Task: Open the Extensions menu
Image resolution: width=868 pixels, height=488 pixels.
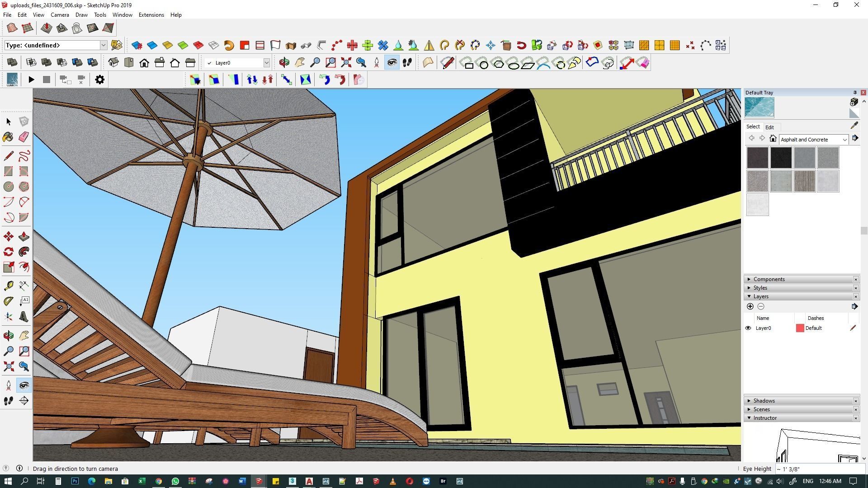Action: click(151, 15)
